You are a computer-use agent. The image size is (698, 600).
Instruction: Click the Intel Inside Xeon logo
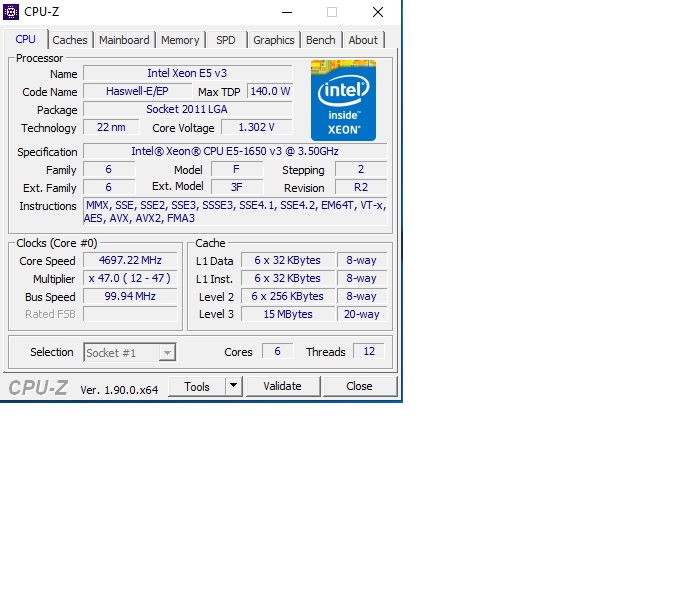coord(343,100)
